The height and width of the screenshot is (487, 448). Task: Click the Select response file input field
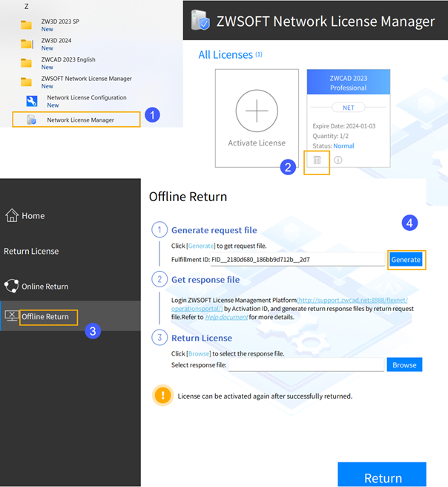pos(306,365)
